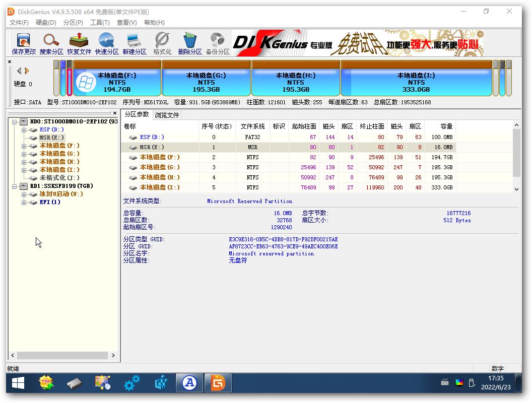
Task: Select the 保存更改 (Save Changes) toolbar icon
Action: coord(22,42)
